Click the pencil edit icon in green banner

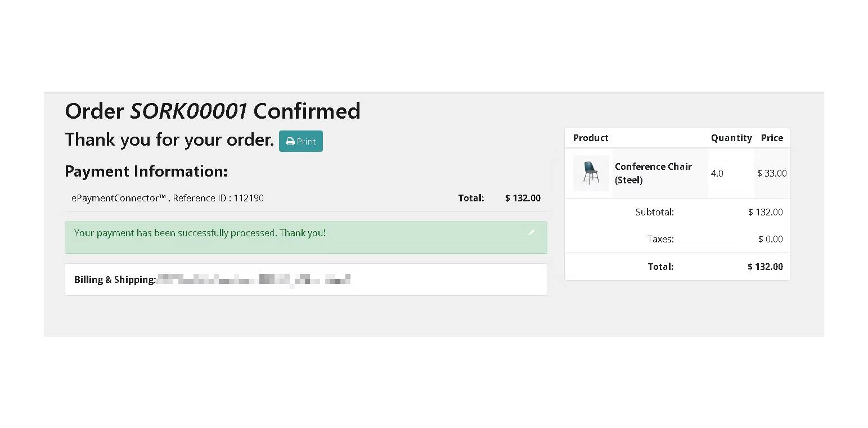(x=531, y=232)
